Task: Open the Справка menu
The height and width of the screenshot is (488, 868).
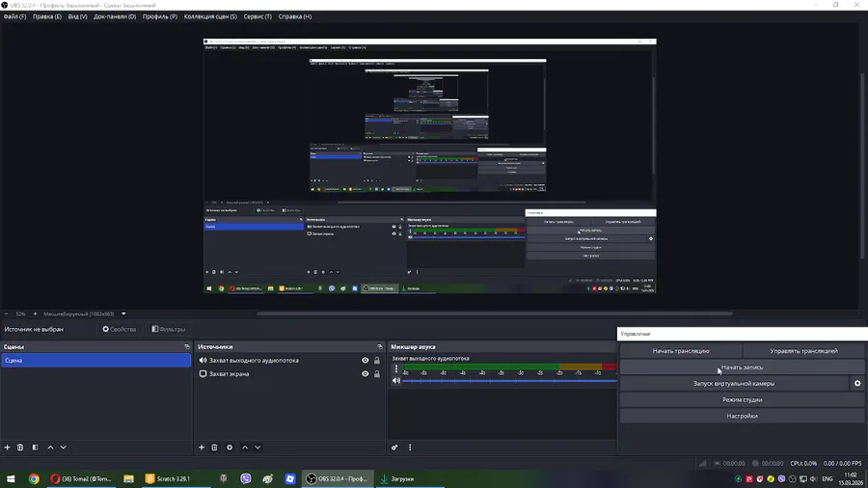Action: 295,16
